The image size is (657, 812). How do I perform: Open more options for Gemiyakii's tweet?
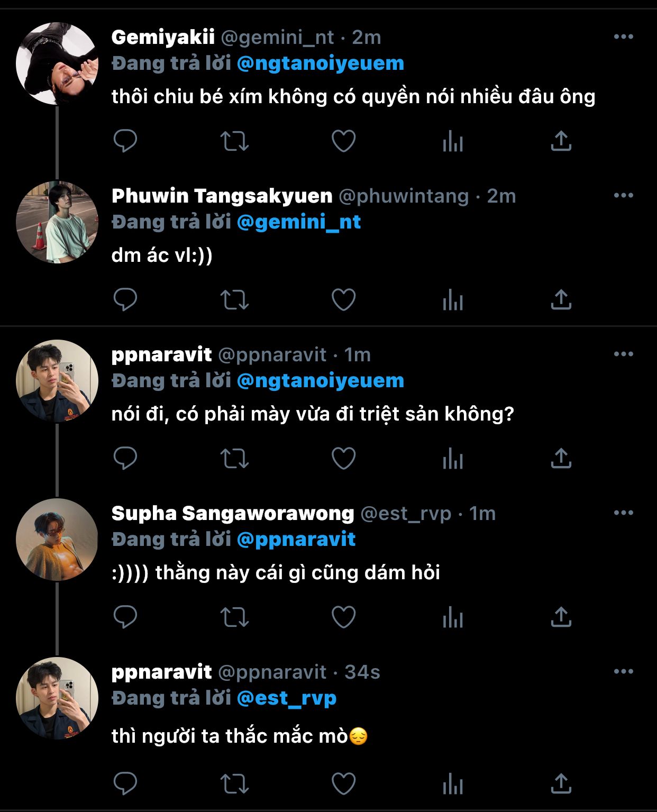point(623,37)
